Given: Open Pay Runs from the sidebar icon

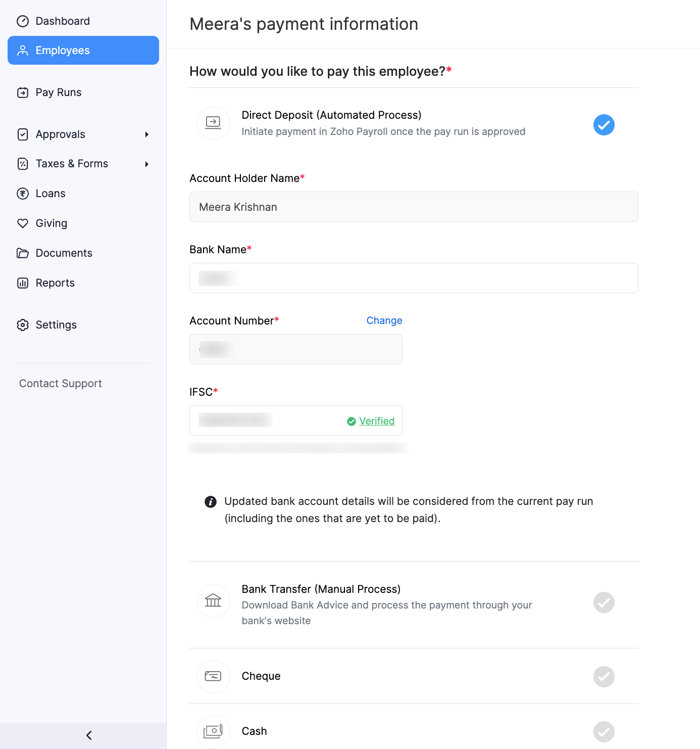Looking at the screenshot, I should coord(23,92).
